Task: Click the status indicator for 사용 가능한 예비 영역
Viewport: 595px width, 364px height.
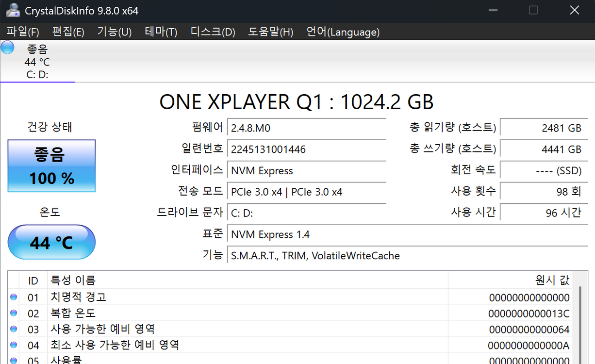Action: point(13,329)
